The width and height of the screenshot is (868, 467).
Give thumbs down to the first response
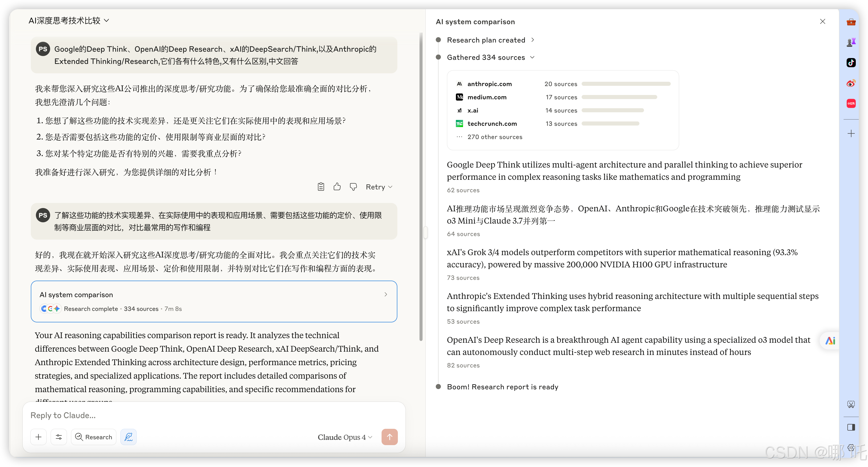pos(353,187)
